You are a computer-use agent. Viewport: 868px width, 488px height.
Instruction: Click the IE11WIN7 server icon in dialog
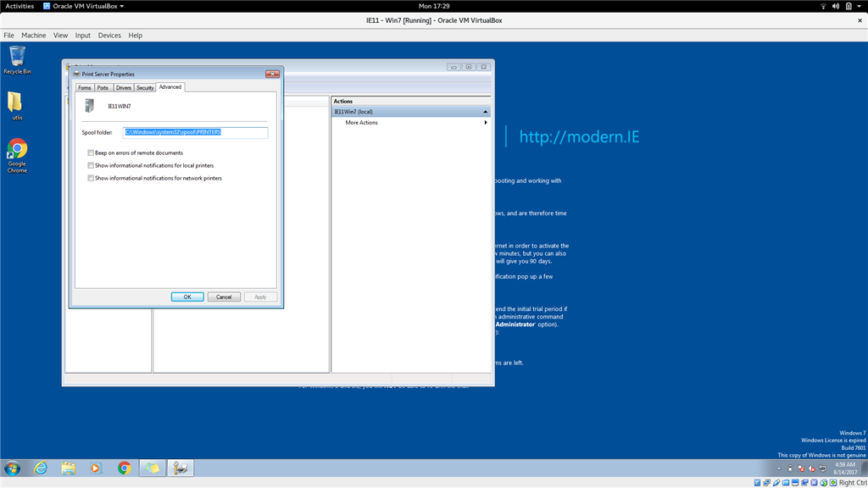[90, 105]
